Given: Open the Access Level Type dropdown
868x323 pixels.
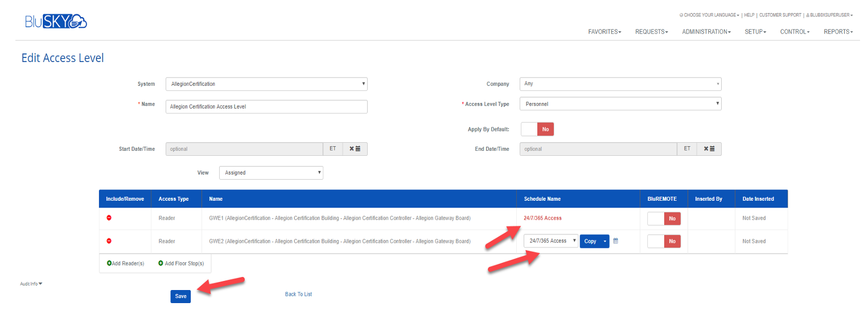Looking at the screenshot, I should click(x=620, y=104).
